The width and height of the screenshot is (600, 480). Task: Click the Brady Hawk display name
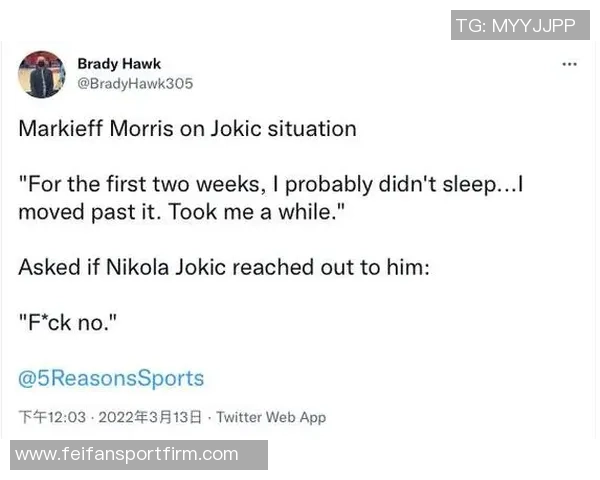click(x=118, y=64)
